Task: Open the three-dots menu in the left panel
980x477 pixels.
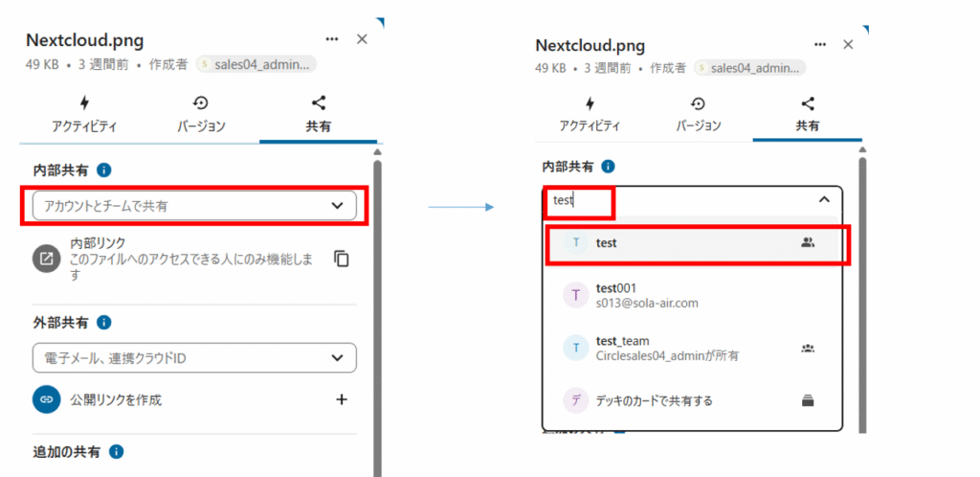Action: (x=332, y=39)
